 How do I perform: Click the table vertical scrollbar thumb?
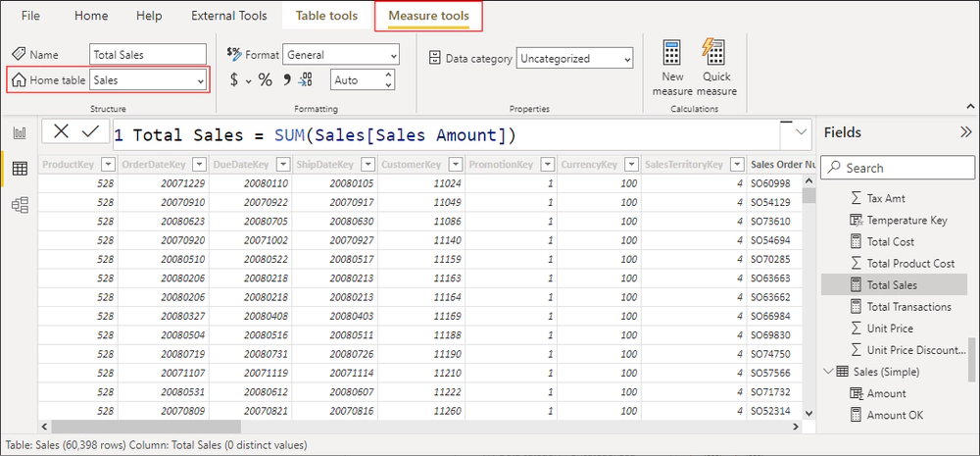(808, 195)
